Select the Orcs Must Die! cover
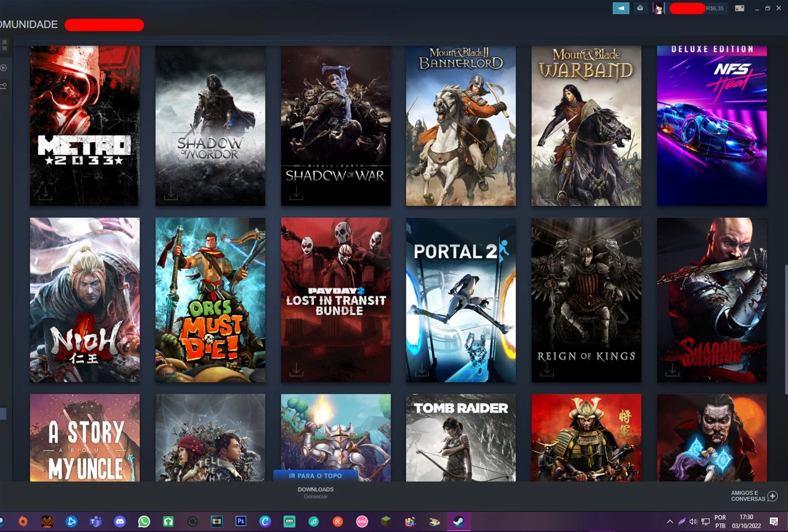The image size is (788, 532). [210, 300]
